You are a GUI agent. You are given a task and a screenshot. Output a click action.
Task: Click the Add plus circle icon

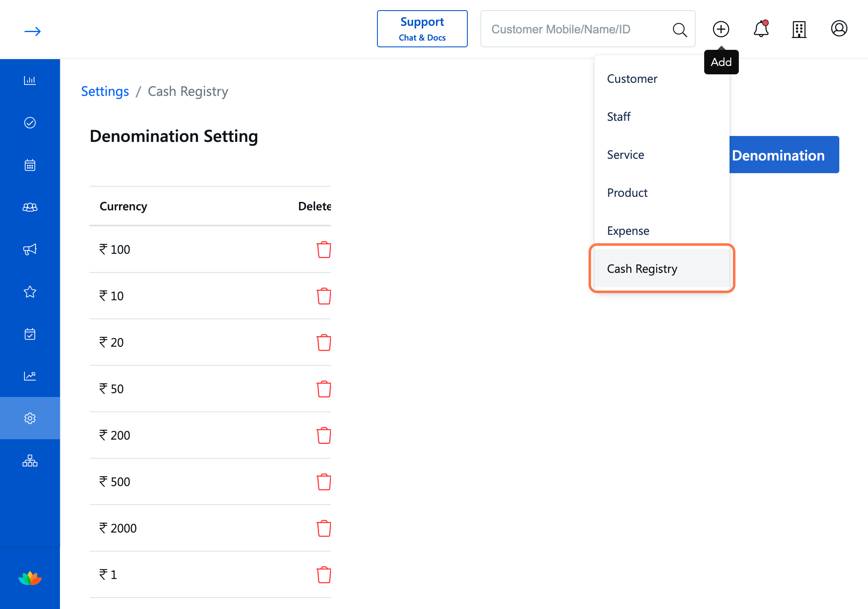click(x=721, y=29)
